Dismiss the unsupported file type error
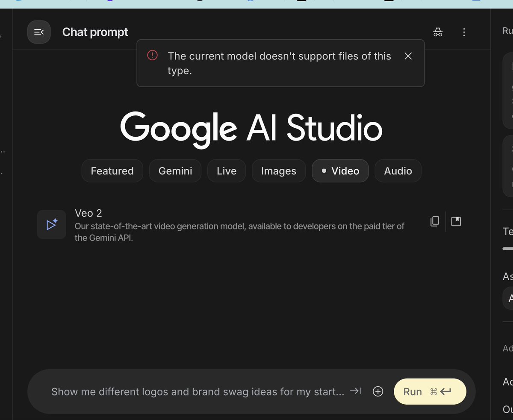The image size is (513, 420). point(408,56)
